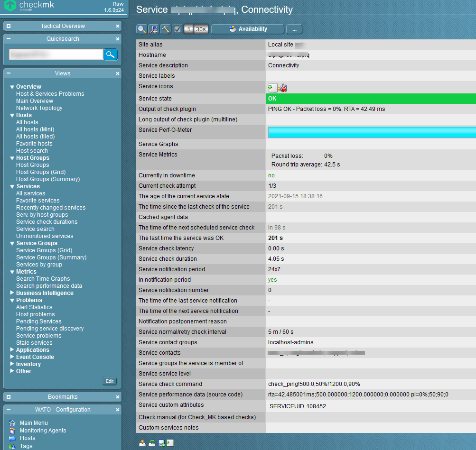Click the Edit button in Views panel
The width and height of the screenshot is (476, 450).
110,381
